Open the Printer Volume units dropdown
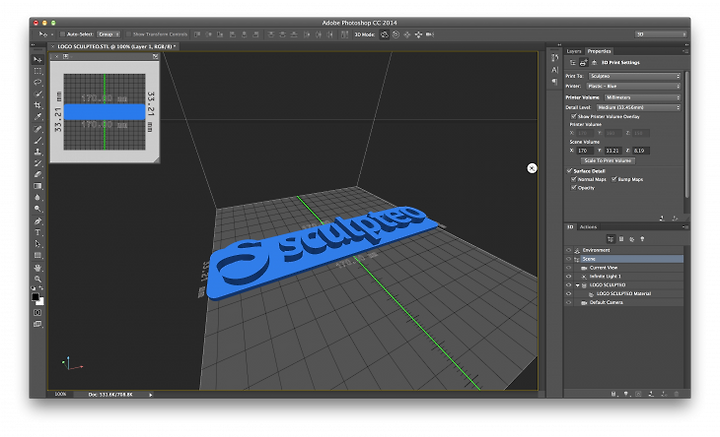 [642, 97]
